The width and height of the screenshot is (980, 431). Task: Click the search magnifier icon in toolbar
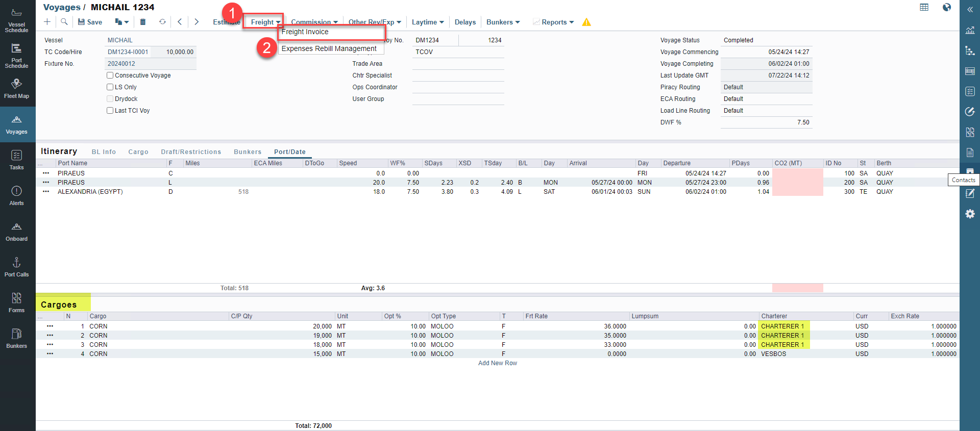click(64, 22)
